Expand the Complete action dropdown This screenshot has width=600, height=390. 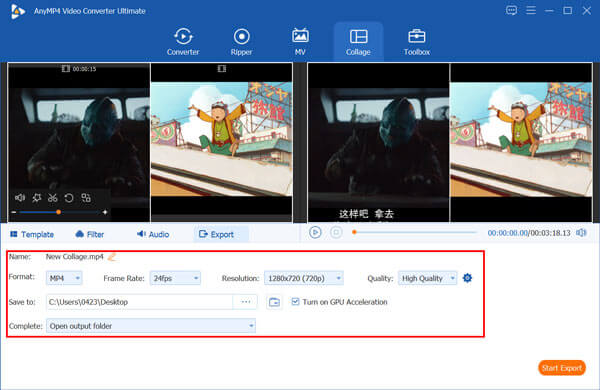[151, 326]
